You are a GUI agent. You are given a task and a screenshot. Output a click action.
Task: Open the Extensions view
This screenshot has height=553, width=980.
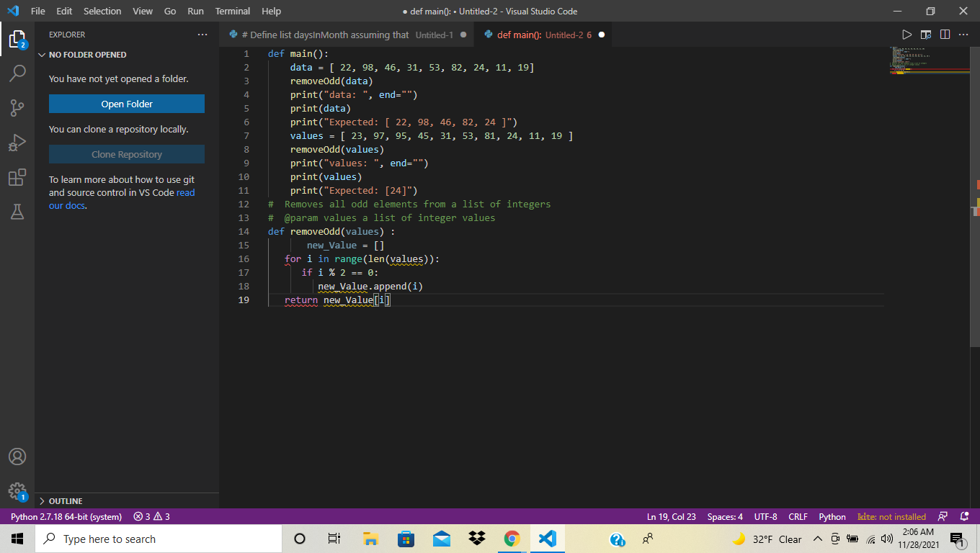pyautogui.click(x=17, y=177)
